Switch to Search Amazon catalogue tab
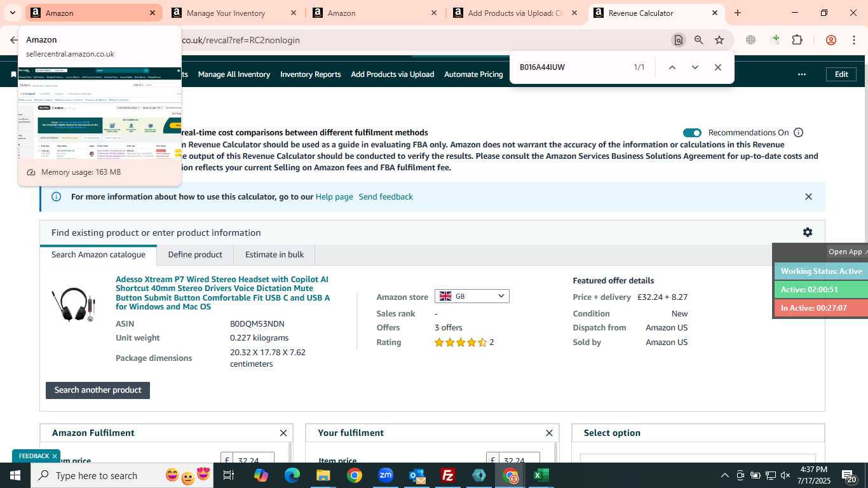 pos(98,255)
